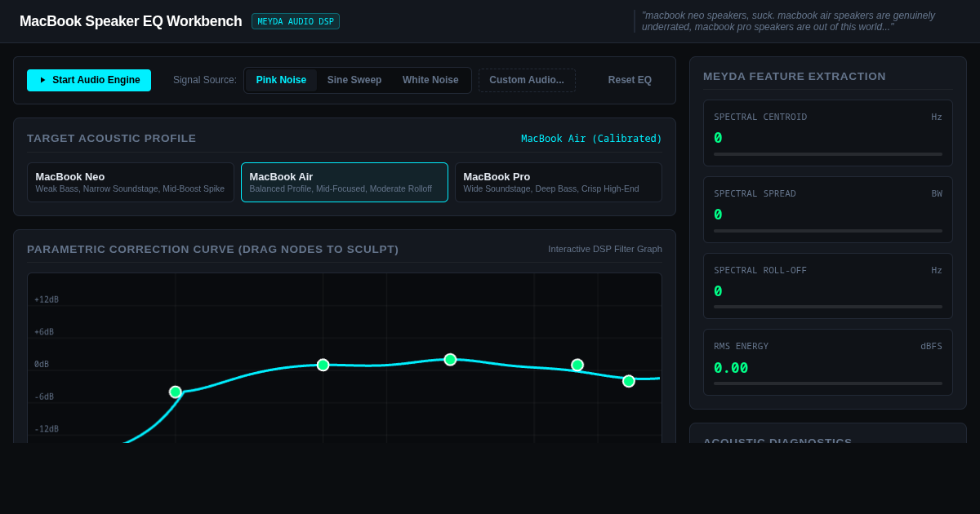This screenshot has height=514, width=980.
Task: Click the -6dB axis label
Action: [44, 397]
